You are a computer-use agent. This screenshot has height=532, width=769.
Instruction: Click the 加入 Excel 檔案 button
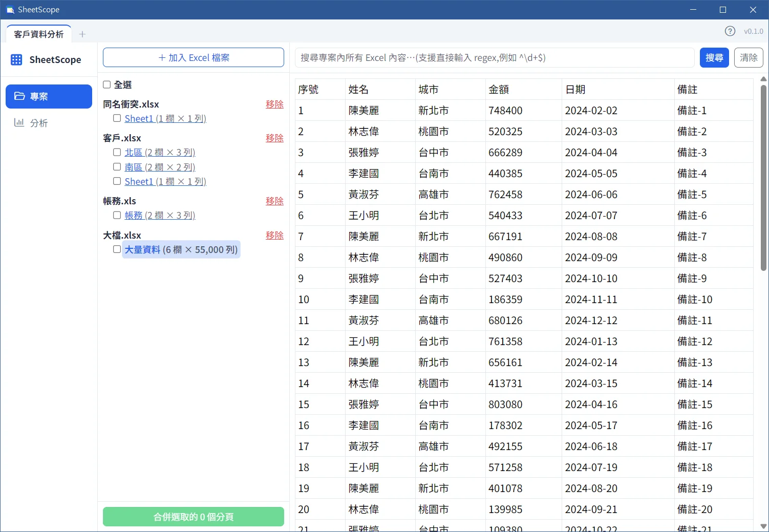click(194, 57)
